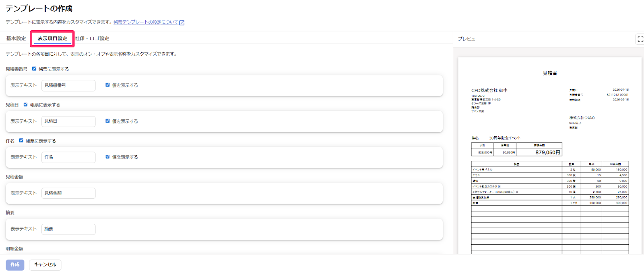Uncheck 値を表示する for 件名
Image resolution: width=644 pixels, height=275 pixels.
tap(107, 157)
